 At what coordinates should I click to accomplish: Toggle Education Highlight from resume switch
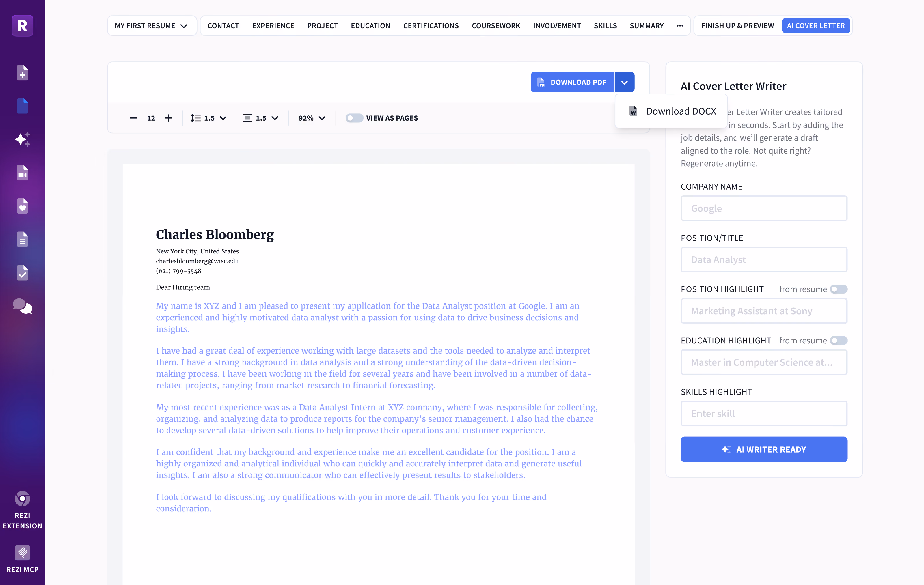pos(839,341)
